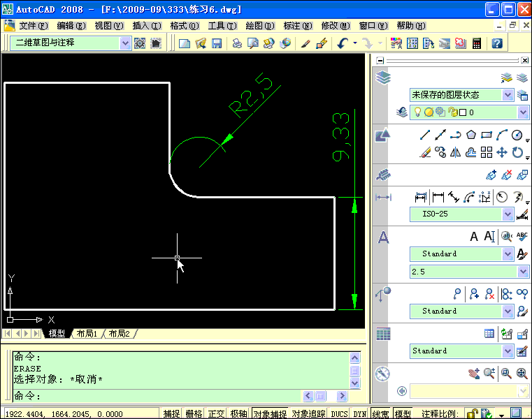Click the Linear dimension tool
This screenshot has height=419, width=532.
click(x=438, y=197)
